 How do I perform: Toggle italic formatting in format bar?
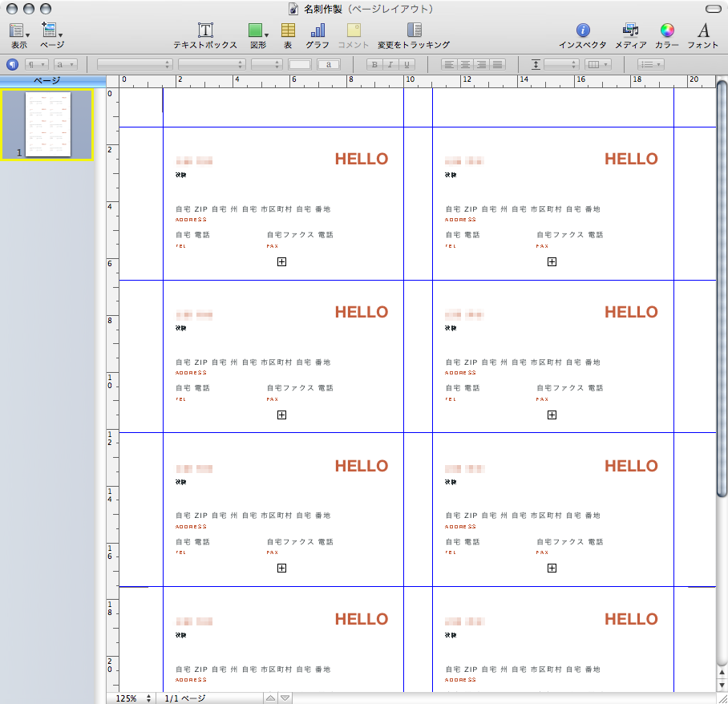pyautogui.click(x=391, y=64)
